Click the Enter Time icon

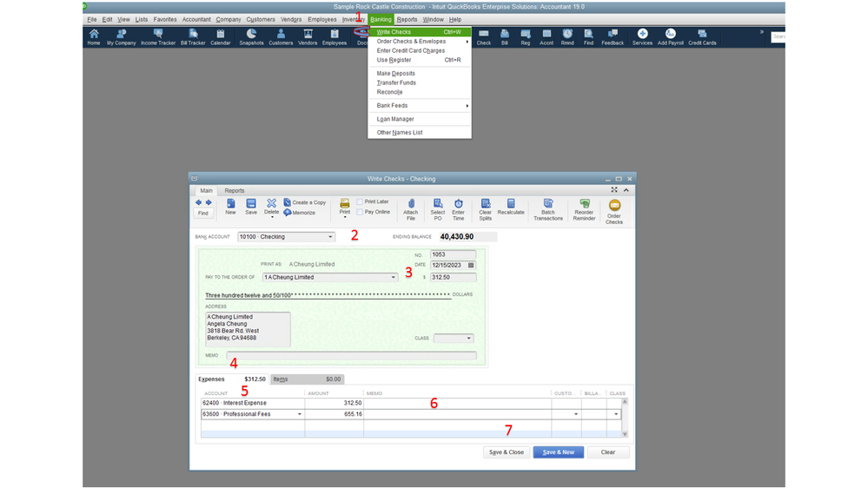coord(459,209)
